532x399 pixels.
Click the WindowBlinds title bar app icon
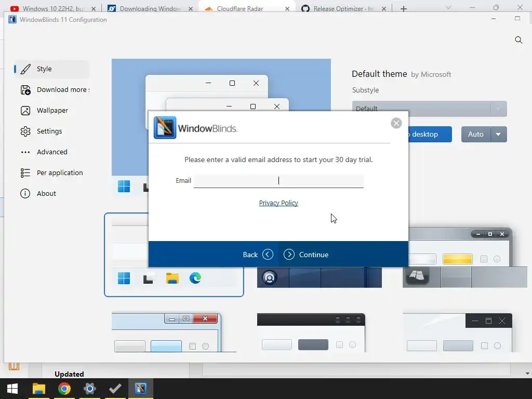(x=12, y=19)
